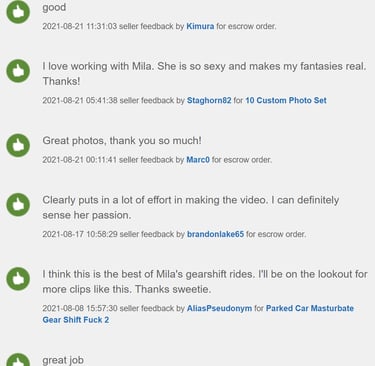Click the "Clearly puts in a lot of effort" review

coord(191,207)
